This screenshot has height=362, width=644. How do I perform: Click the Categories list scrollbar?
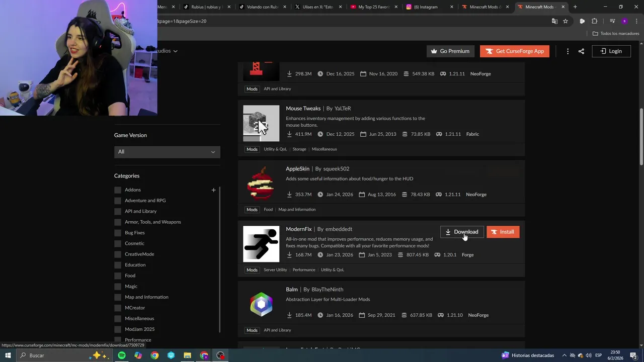click(x=219, y=259)
